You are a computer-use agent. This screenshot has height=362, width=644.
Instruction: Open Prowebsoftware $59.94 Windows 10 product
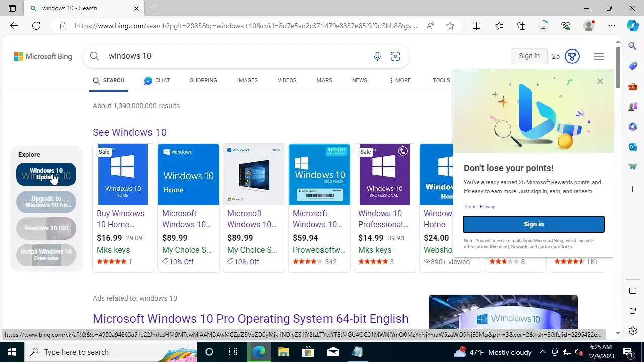319,208
